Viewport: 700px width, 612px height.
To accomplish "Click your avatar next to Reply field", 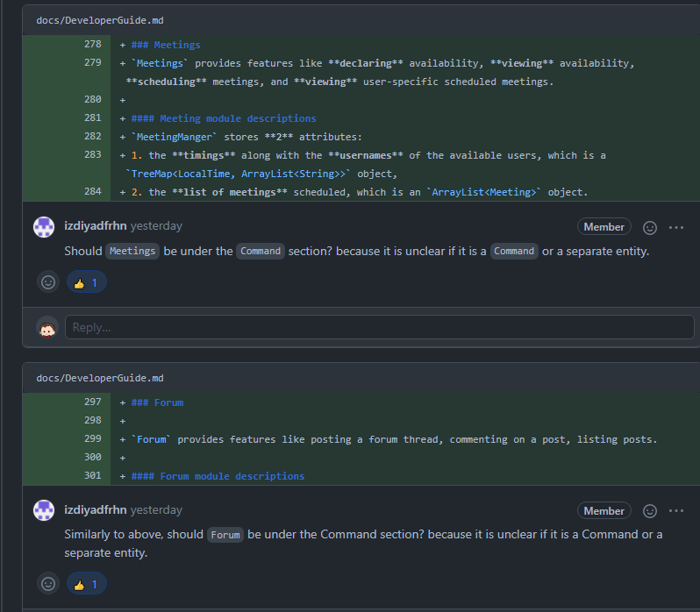I will point(47,327).
